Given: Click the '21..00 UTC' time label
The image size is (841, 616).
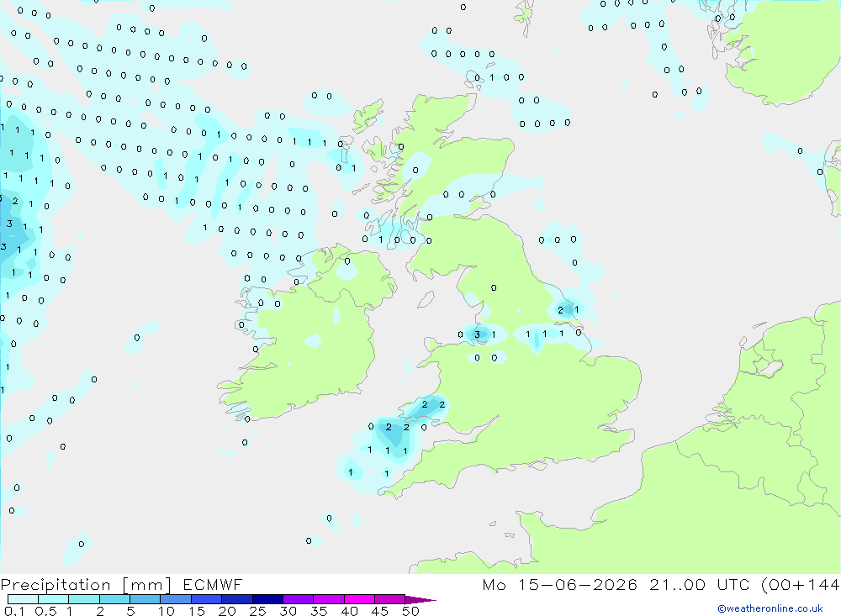Looking at the screenshot, I should point(699,584).
